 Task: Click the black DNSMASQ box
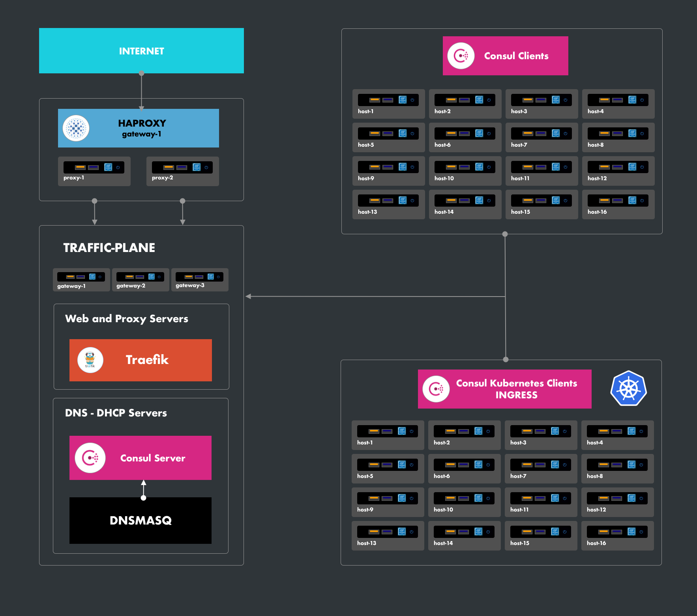(x=141, y=520)
